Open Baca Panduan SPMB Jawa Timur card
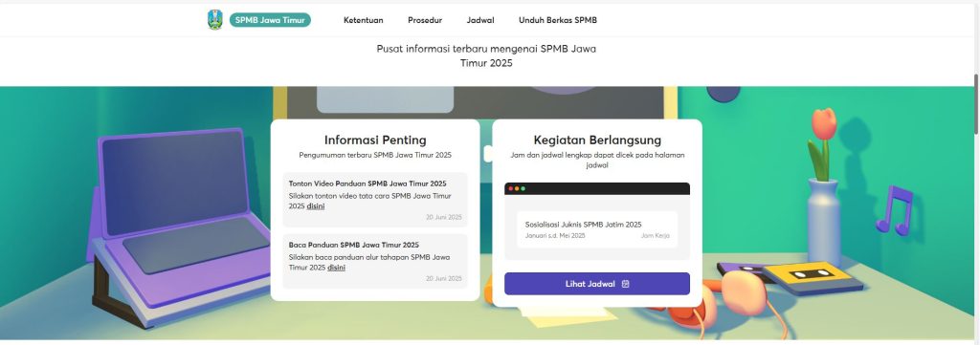 (x=375, y=261)
